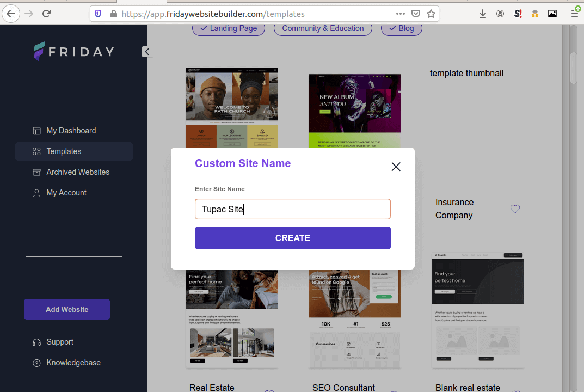This screenshot has height=392, width=584.
Task: Open the page actions three-dot menu
Action: click(x=400, y=14)
